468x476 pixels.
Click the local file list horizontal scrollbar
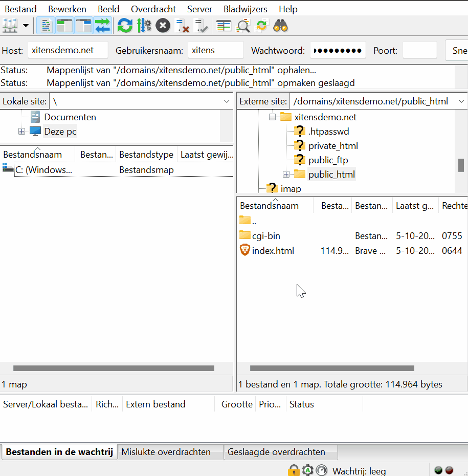tap(114, 368)
